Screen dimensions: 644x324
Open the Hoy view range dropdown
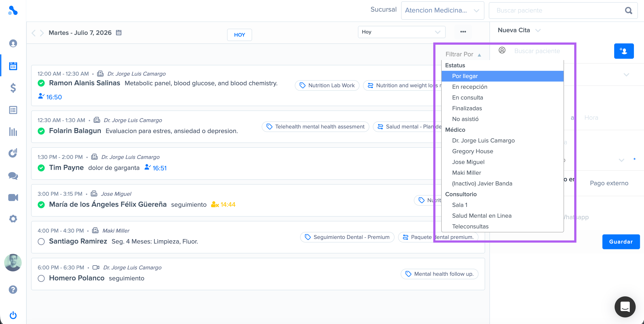coord(402,32)
